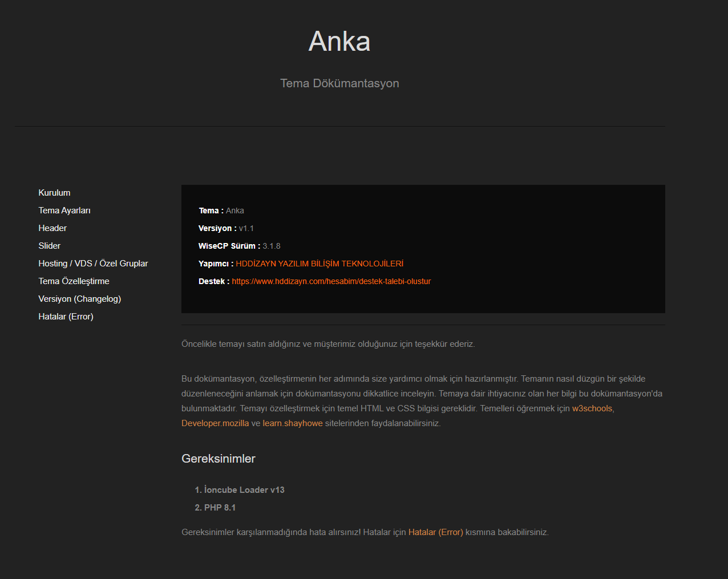Open the Kurulum section in sidebar
Screen dimensions: 728x579
click(54, 193)
